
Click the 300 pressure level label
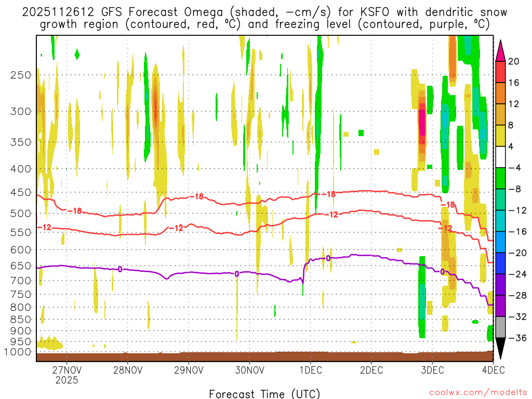pyautogui.click(x=21, y=111)
